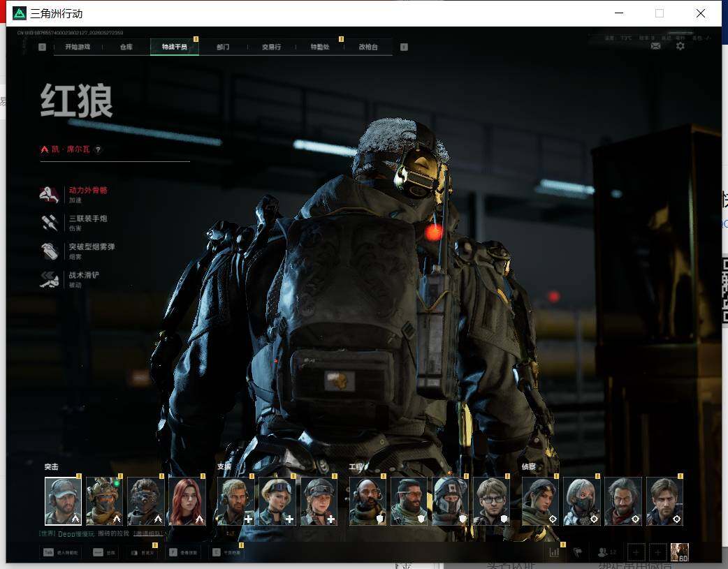The width and height of the screenshot is (728, 569).
Task: Select the 支援 operator with goggles on forehead
Action: point(277,501)
